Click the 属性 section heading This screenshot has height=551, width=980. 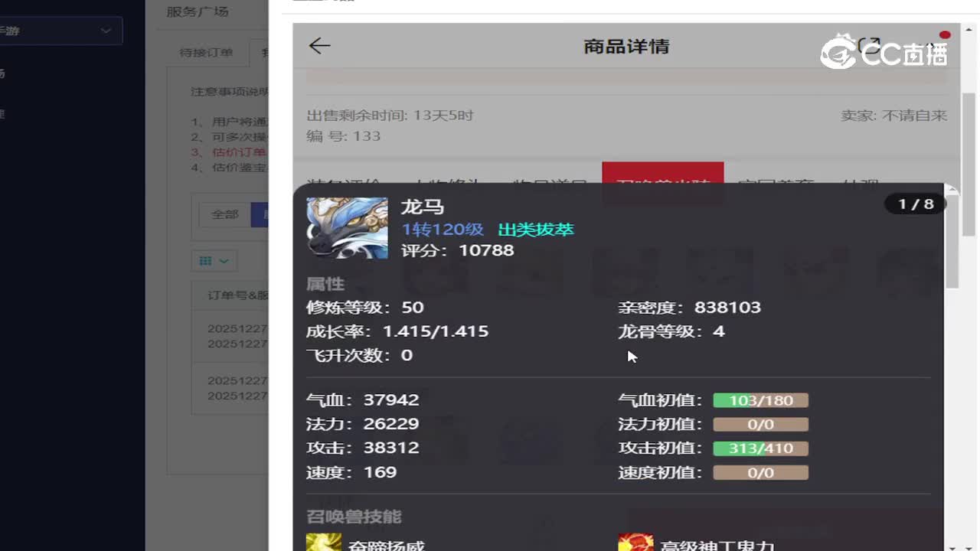click(x=325, y=284)
